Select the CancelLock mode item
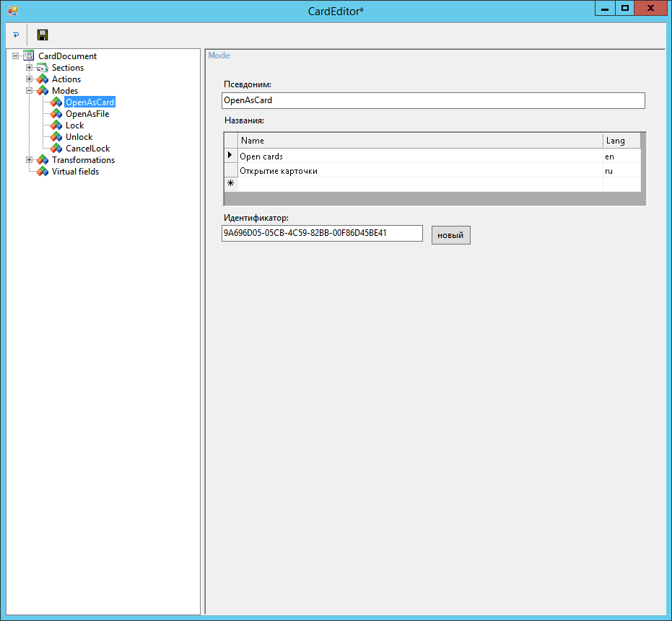The height and width of the screenshot is (621, 672). pos(87,149)
